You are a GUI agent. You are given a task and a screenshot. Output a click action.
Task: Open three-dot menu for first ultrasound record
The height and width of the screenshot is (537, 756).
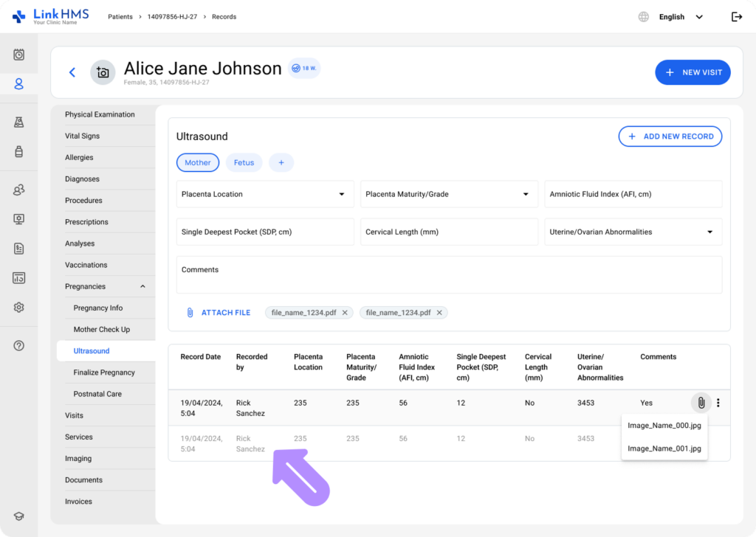[x=718, y=403]
